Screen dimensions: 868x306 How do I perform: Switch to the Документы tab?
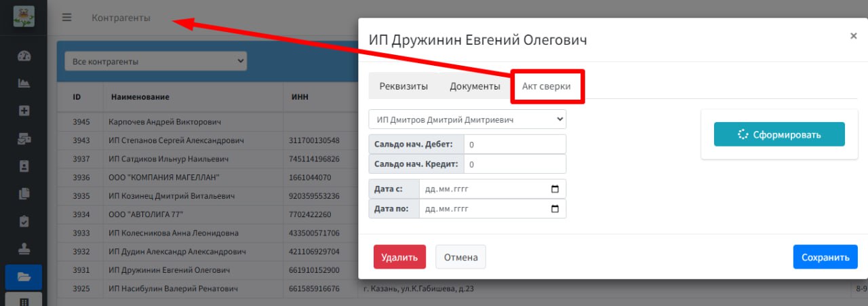coord(475,86)
